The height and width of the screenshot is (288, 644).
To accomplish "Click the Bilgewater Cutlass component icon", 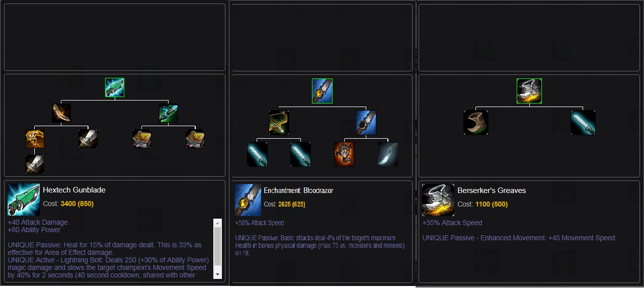I will [x=61, y=113].
